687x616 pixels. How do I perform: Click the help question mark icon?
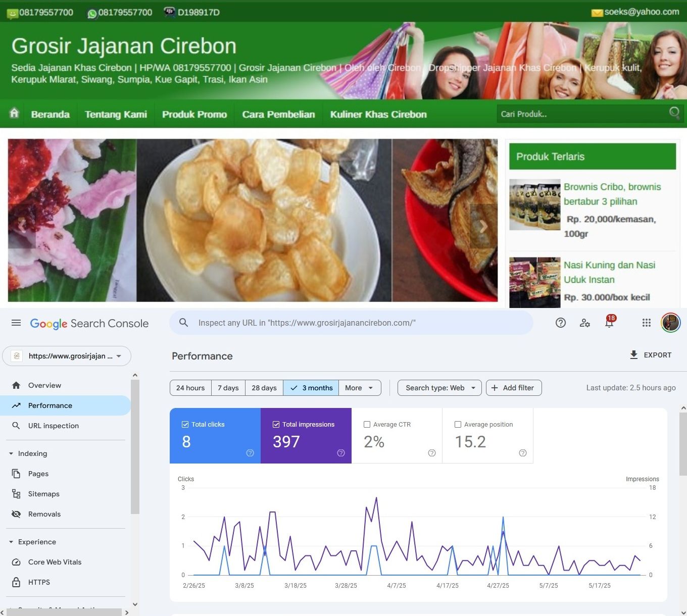pyautogui.click(x=560, y=323)
